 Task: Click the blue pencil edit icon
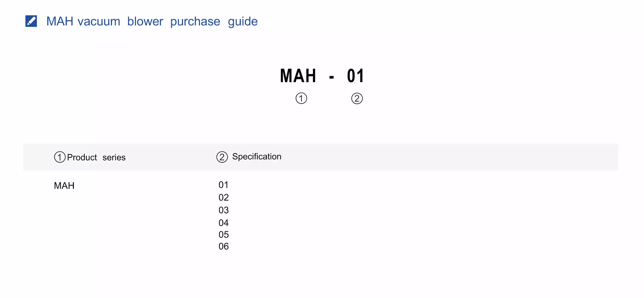coord(31,21)
